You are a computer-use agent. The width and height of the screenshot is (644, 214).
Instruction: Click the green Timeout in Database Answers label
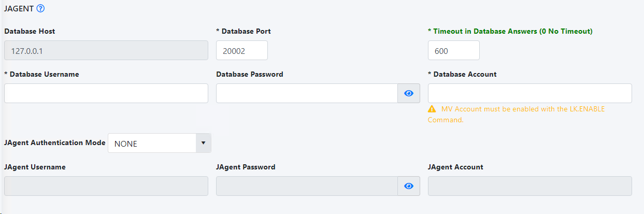(512, 31)
